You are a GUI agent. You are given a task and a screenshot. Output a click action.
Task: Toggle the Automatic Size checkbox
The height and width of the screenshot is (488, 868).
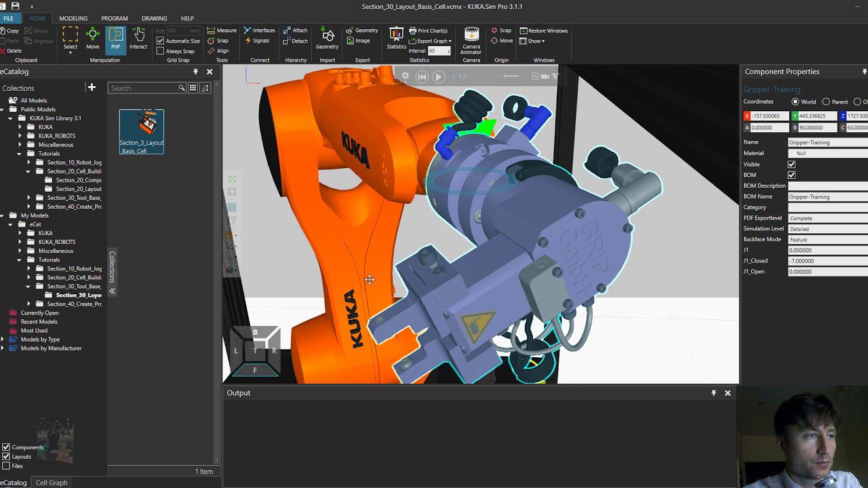click(x=161, y=41)
